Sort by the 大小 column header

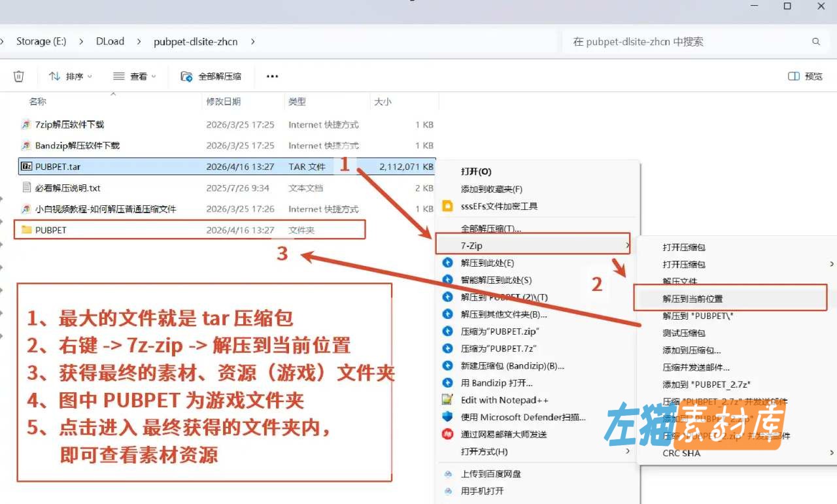[383, 101]
